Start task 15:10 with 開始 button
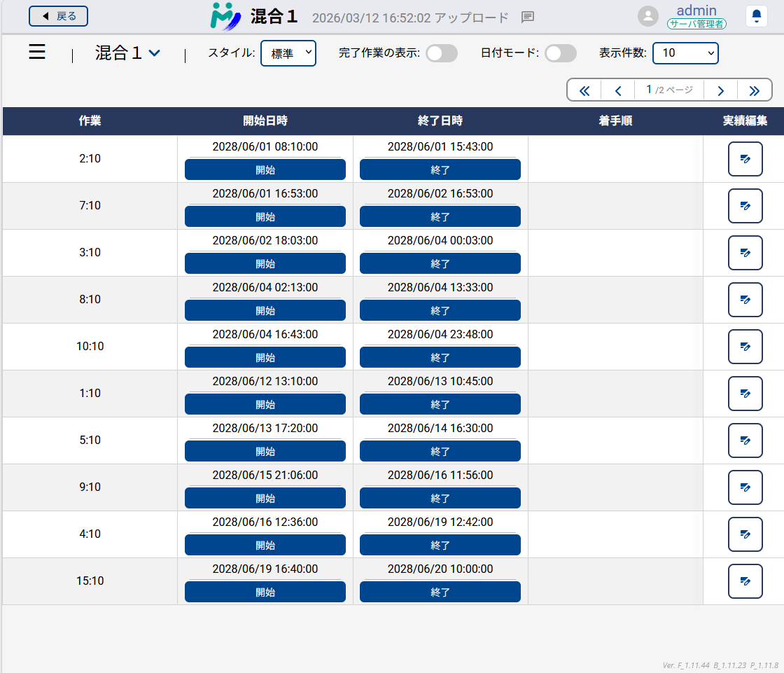The height and width of the screenshot is (673, 784). pyautogui.click(x=265, y=592)
